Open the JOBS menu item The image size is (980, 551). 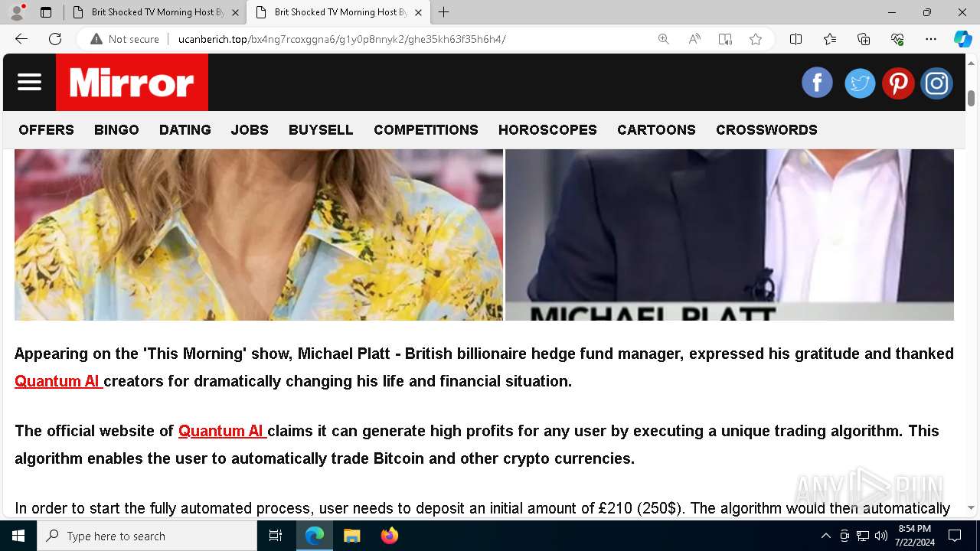coord(250,130)
